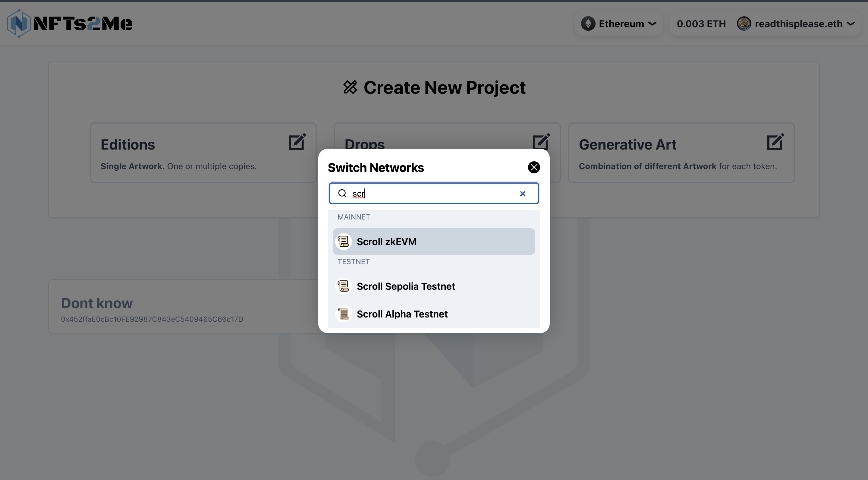This screenshot has width=868, height=480.
Task: Click the Ethereum dropdown chevron
Action: 652,24
